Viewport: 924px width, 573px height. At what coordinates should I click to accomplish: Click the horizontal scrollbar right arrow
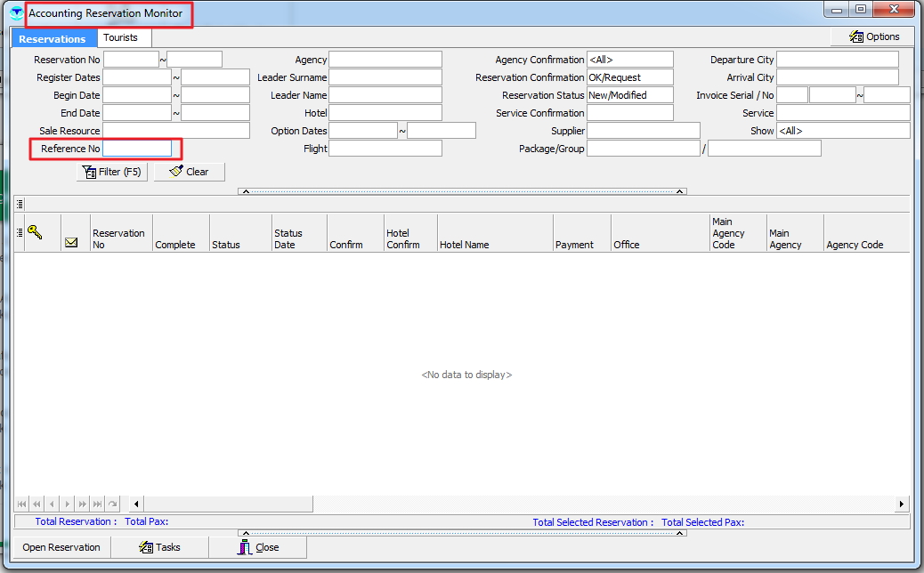click(x=902, y=504)
